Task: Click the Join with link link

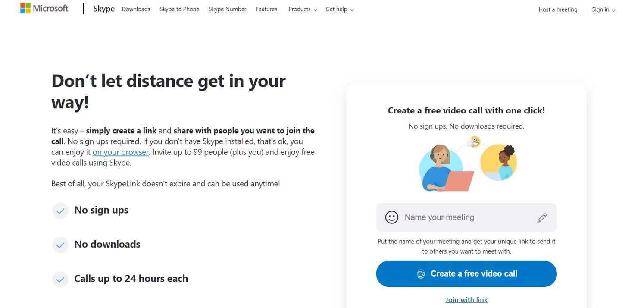Action: point(466,300)
